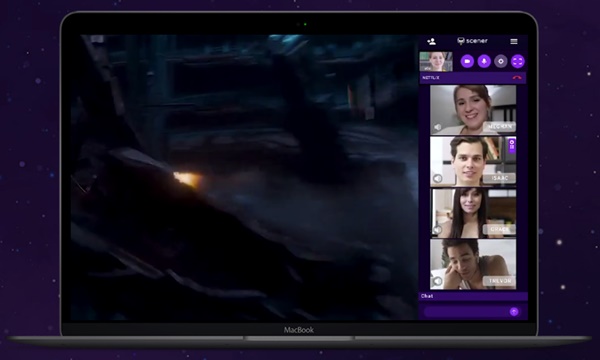This screenshot has width=600, height=360.
Task: Select Meghan's video tile
Action: pyautogui.click(x=473, y=110)
